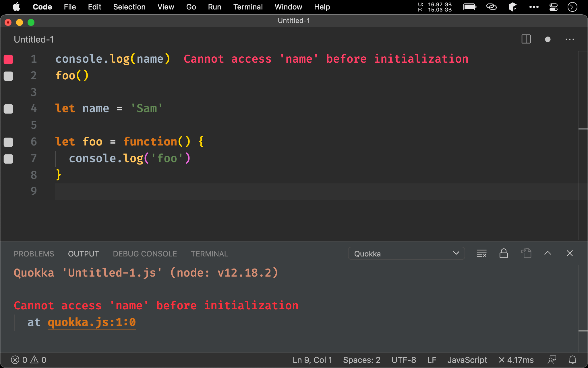
Task: Select the OUTPUT tab
Action: 84,254
